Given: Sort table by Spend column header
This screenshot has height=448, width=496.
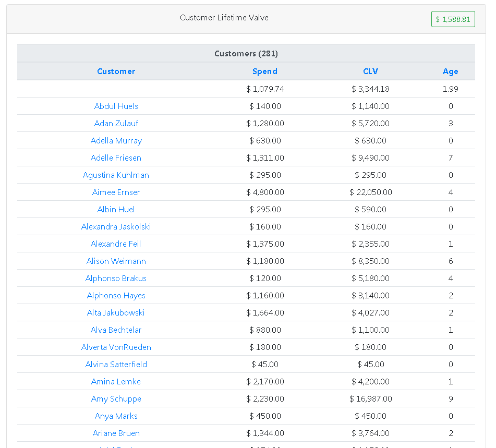Looking at the screenshot, I should (264, 71).
